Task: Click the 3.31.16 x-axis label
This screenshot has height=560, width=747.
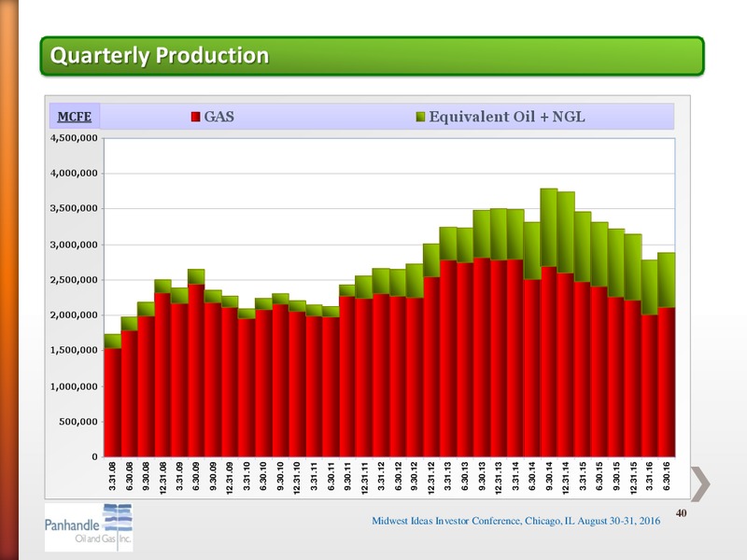Action: click(650, 476)
